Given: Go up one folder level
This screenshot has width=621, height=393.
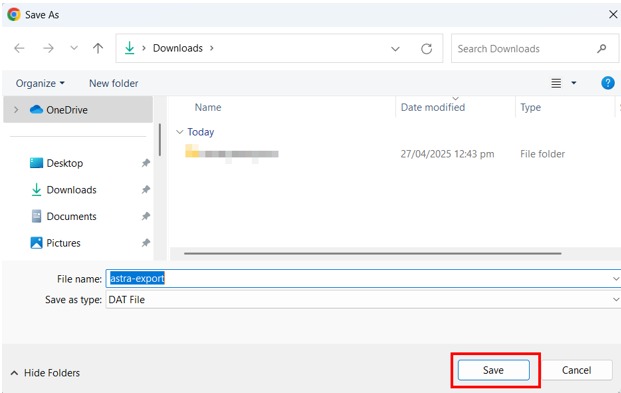Looking at the screenshot, I should point(98,48).
